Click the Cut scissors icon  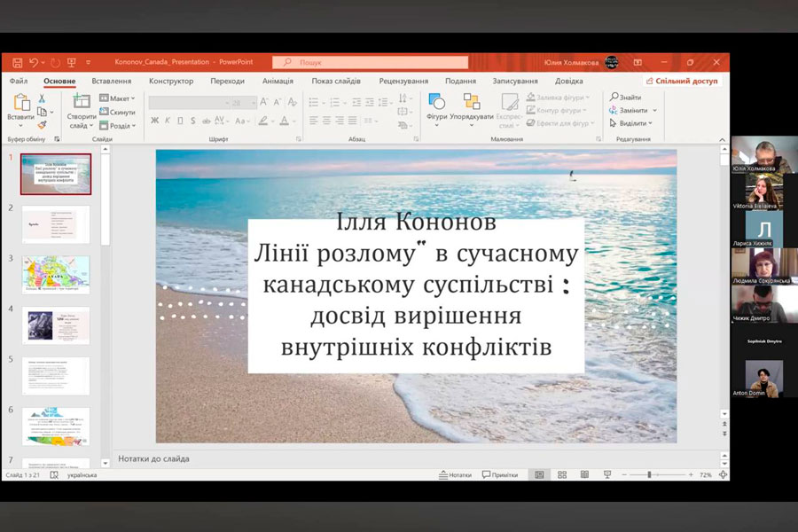pos(42,98)
